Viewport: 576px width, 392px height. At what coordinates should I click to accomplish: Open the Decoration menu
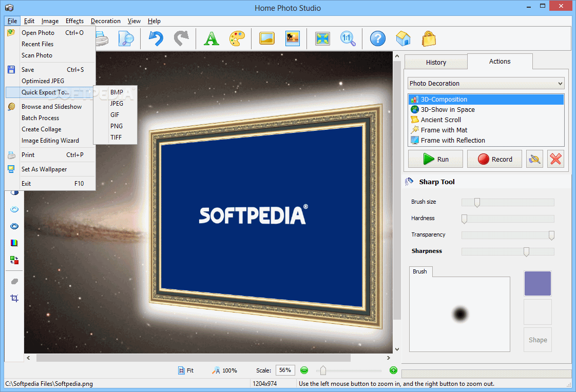coord(105,21)
